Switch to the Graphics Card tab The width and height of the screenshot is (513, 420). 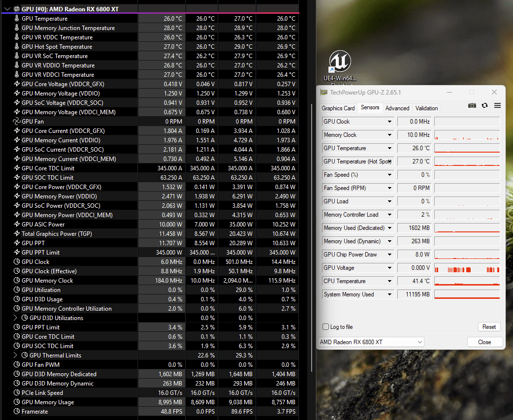click(338, 108)
